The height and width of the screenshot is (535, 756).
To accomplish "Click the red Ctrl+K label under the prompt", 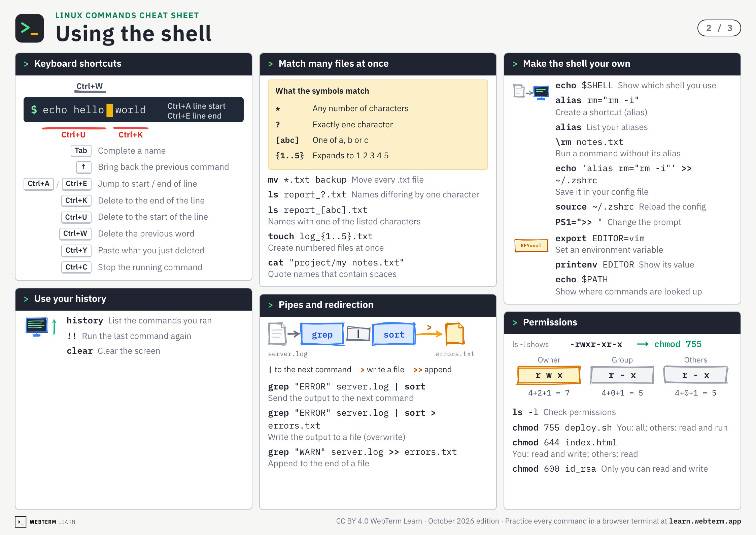I will tap(131, 135).
